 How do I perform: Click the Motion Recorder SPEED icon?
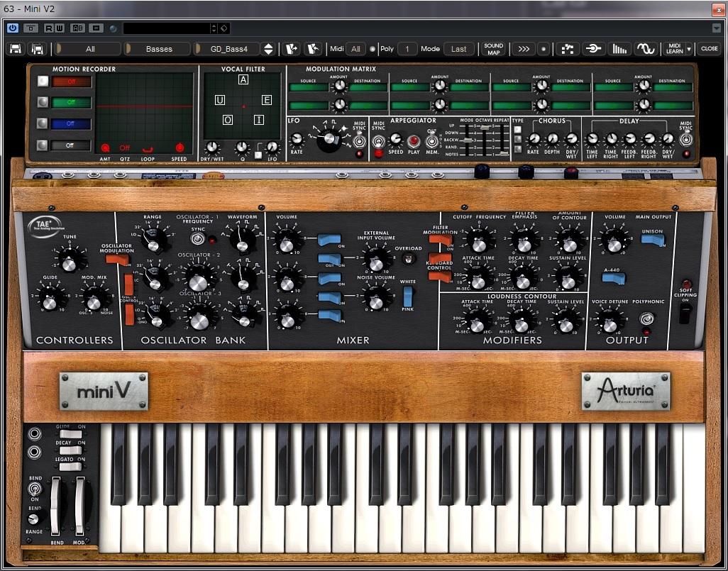pos(180,148)
